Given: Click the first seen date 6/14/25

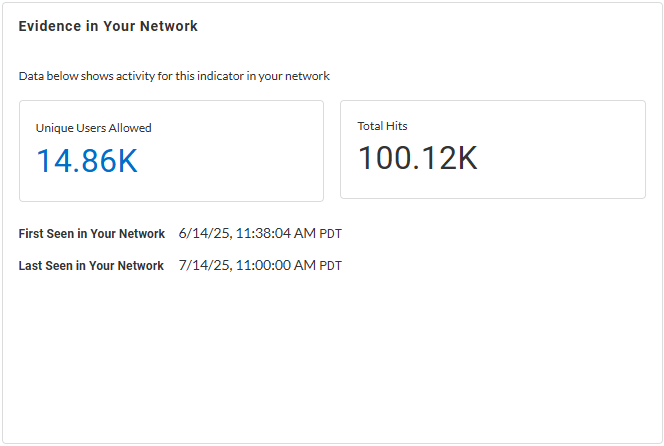Looking at the screenshot, I should tap(204, 234).
